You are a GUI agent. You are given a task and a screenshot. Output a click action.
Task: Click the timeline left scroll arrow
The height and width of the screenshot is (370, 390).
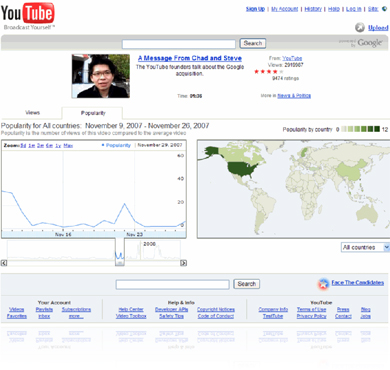click(x=4, y=263)
